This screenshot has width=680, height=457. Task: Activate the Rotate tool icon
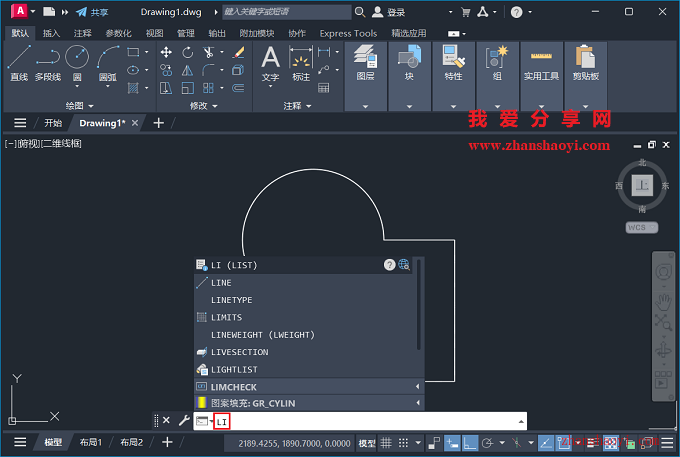(x=187, y=52)
